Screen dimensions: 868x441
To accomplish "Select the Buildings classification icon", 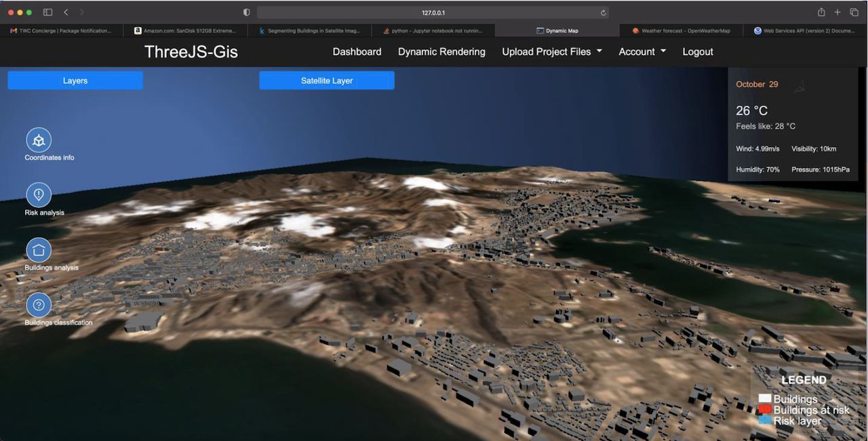I will tap(39, 305).
